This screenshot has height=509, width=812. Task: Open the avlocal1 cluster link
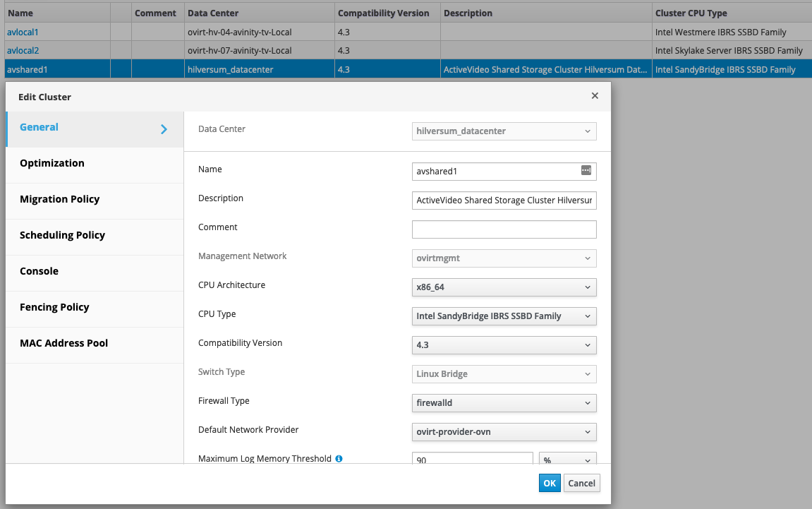(x=21, y=32)
